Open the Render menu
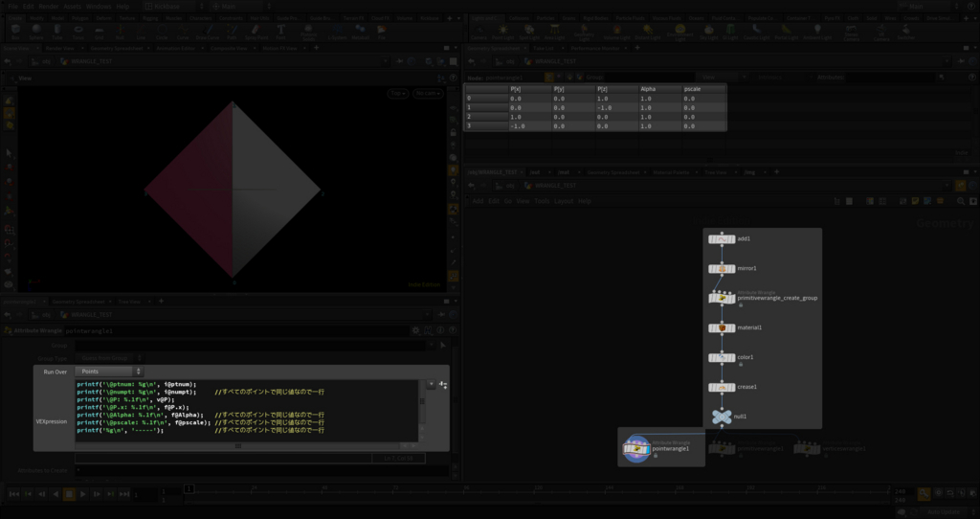The image size is (980, 519). pyautogui.click(x=48, y=7)
